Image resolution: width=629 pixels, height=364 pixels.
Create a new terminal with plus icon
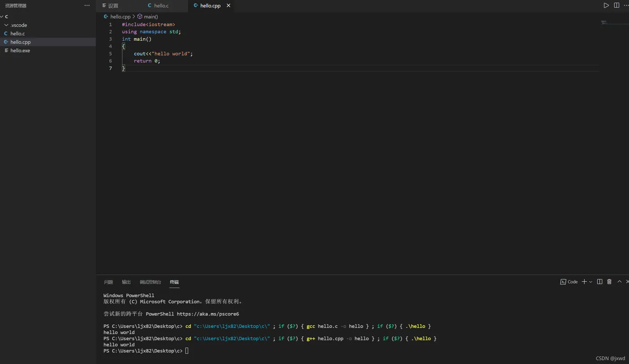pos(584,282)
